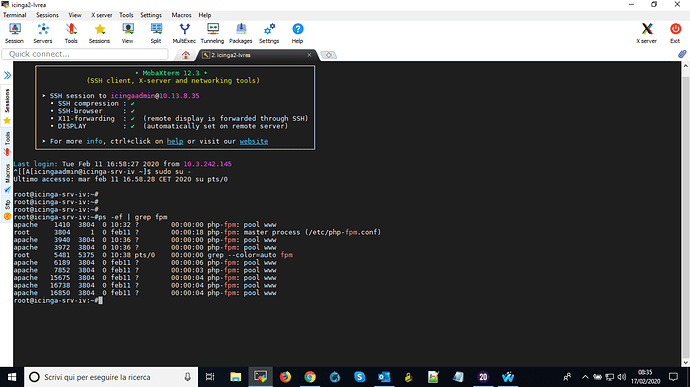690x387 pixels.
Task: Click PID 16850 in process list
Action: pyautogui.click(x=59, y=293)
